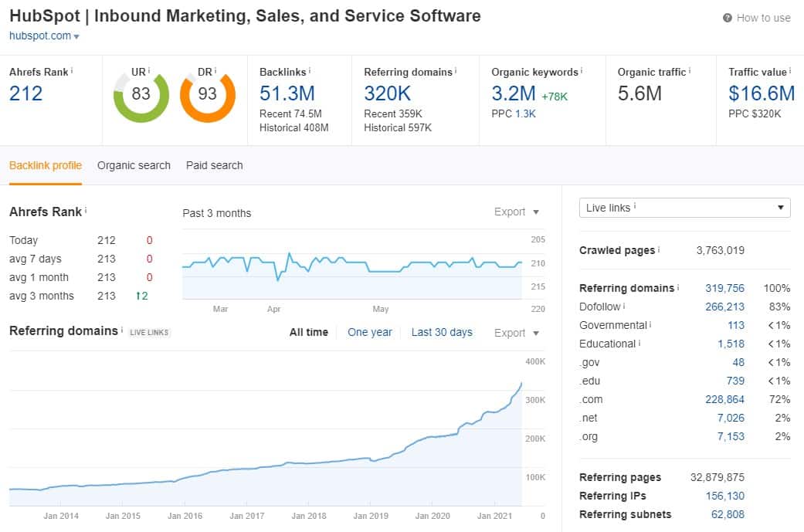Click the +78K organic keywords change

[555, 97]
